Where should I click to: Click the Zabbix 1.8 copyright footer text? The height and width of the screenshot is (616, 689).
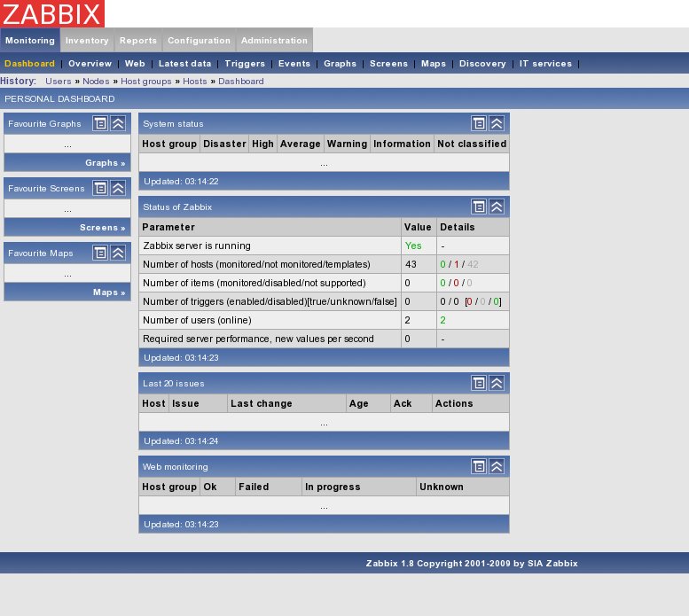[x=472, y=564]
